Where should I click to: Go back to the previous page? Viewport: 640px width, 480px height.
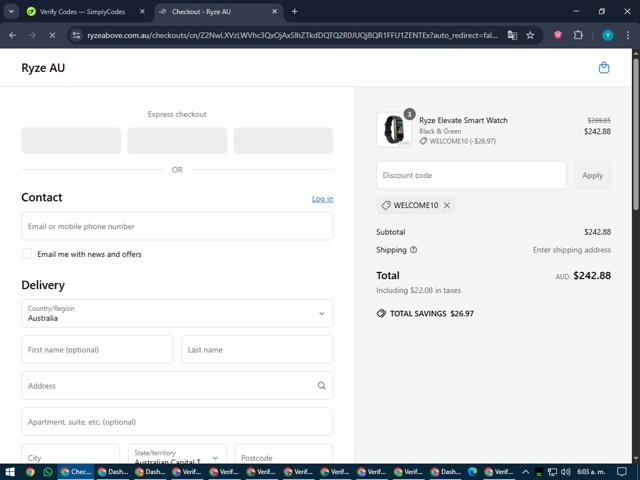[13, 36]
